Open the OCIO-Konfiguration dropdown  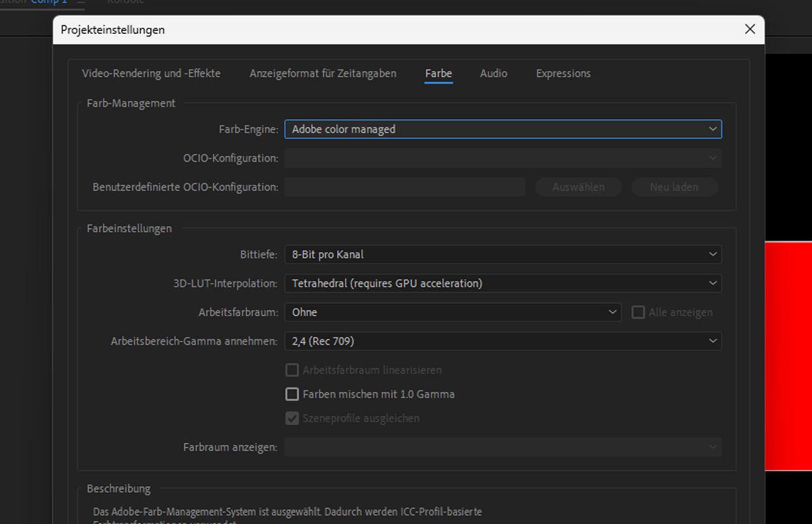pyautogui.click(x=503, y=158)
